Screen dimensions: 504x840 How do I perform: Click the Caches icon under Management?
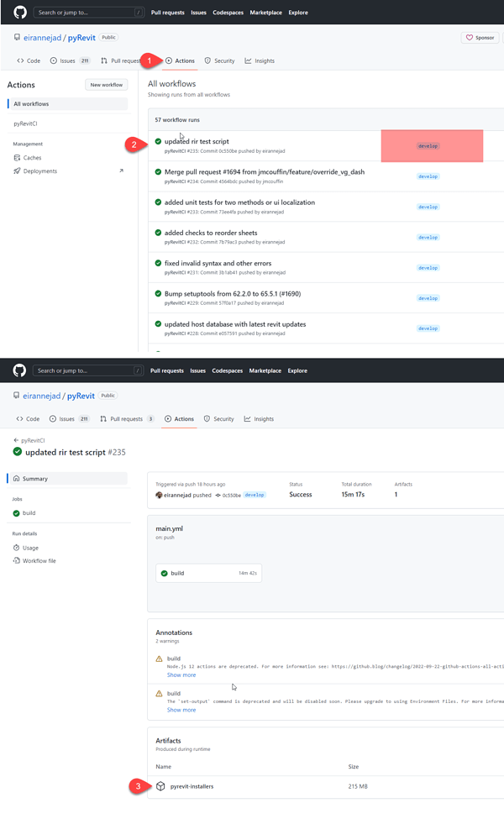[17, 157]
